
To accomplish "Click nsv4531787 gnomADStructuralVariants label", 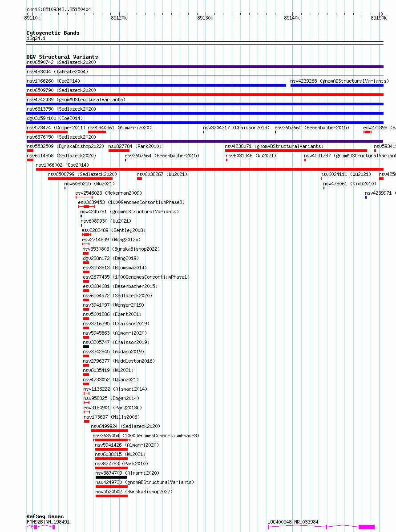I will tap(350, 156).
